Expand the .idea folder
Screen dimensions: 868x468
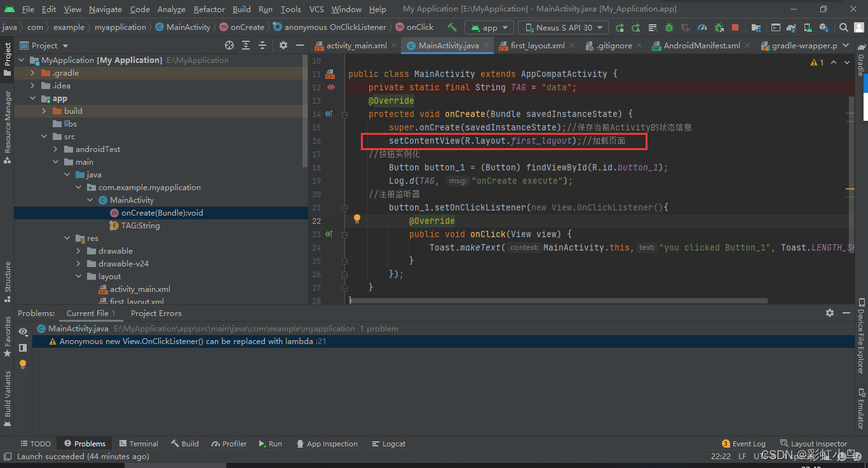point(32,85)
